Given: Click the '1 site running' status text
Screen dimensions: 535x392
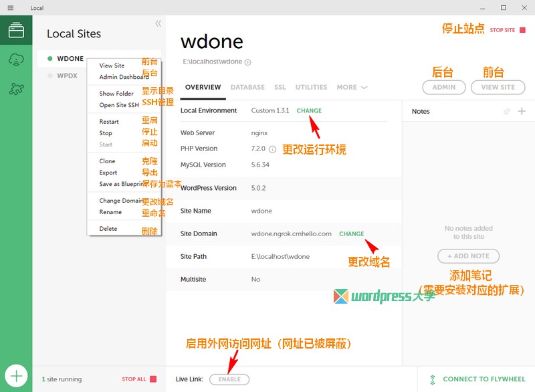Looking at the screenshot, I should 62,379.
